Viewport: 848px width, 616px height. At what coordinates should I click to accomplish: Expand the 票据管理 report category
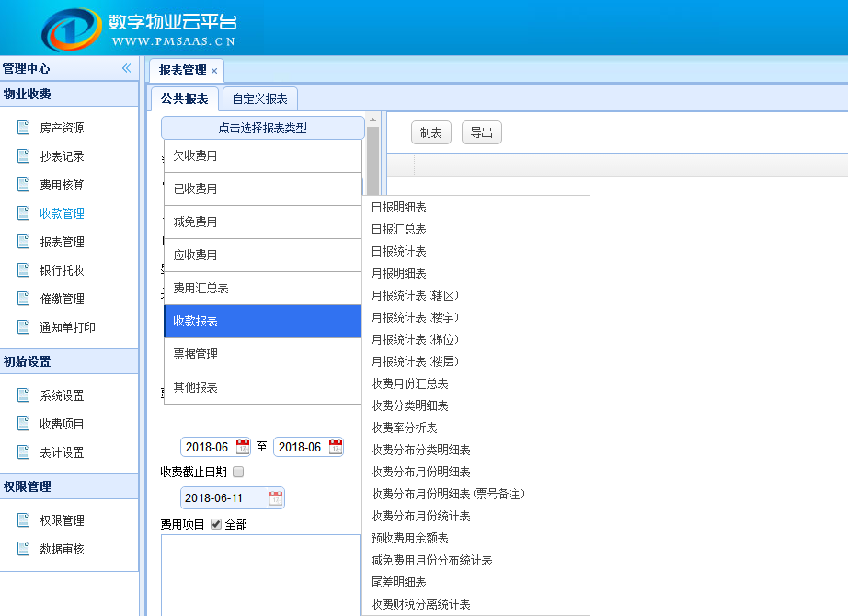click(262, 354)
